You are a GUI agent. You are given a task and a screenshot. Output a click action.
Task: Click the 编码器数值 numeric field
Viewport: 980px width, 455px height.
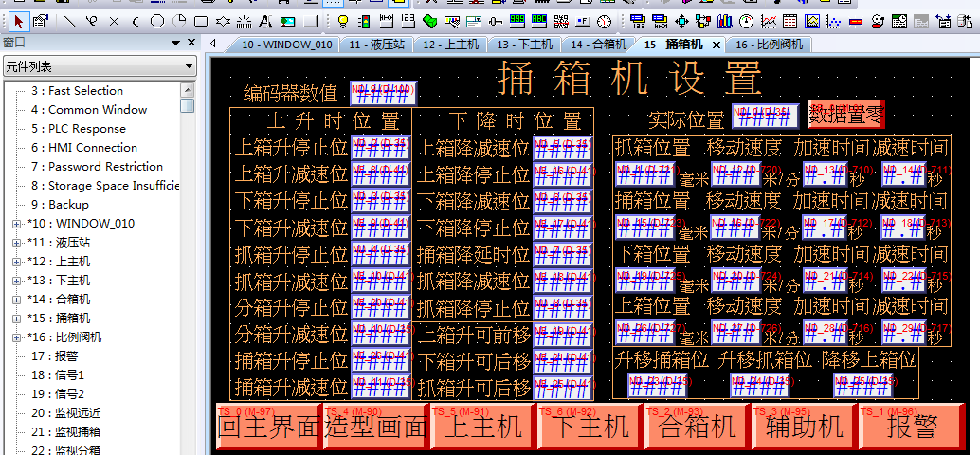tap(383, 93)
